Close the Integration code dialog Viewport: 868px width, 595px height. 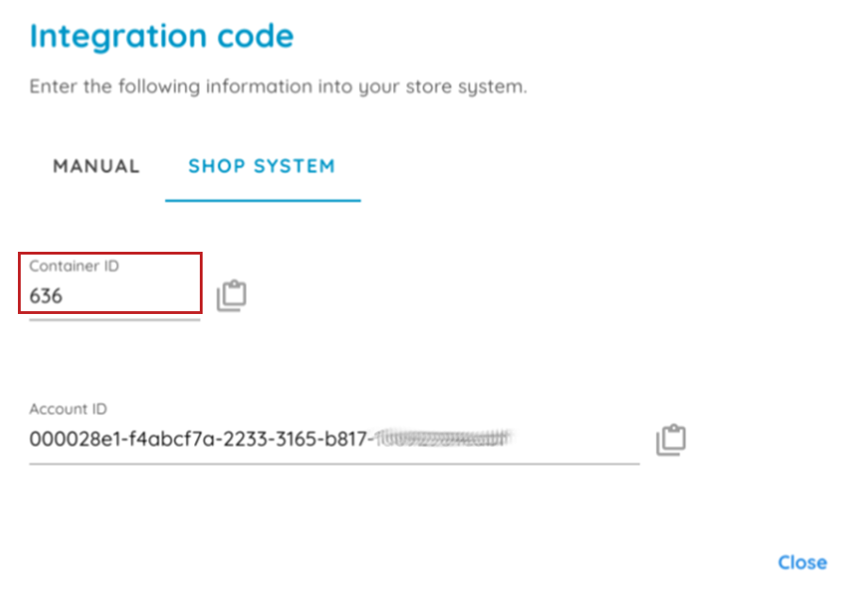pos(802,563)
